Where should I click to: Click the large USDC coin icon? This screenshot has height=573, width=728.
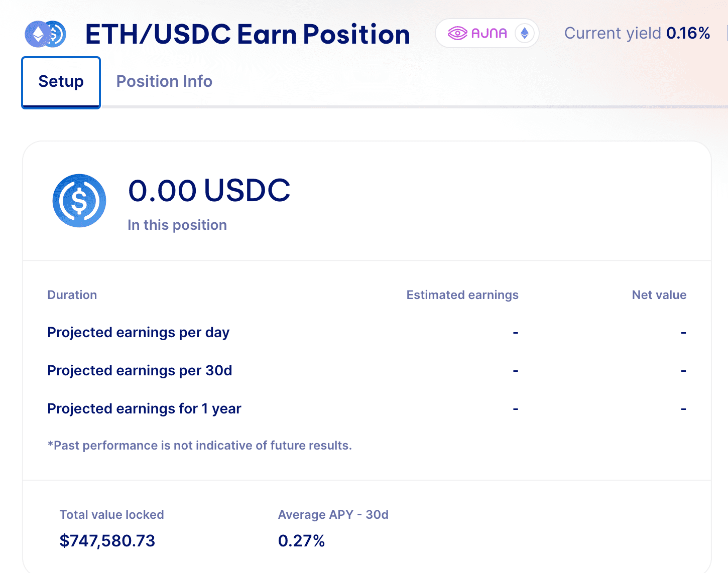(x=79, y=201)
